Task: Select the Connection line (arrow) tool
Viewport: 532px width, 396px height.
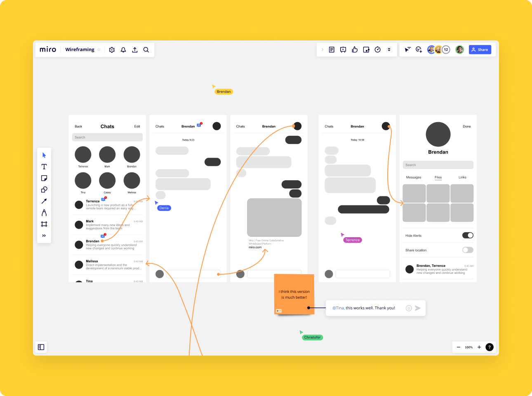Action: (x=44, y=201)
